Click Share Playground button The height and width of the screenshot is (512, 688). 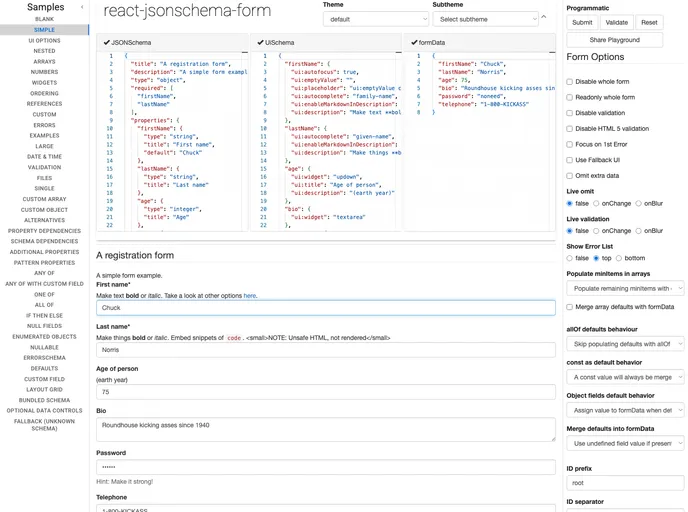pyautogui.click(x=614, y=40)
